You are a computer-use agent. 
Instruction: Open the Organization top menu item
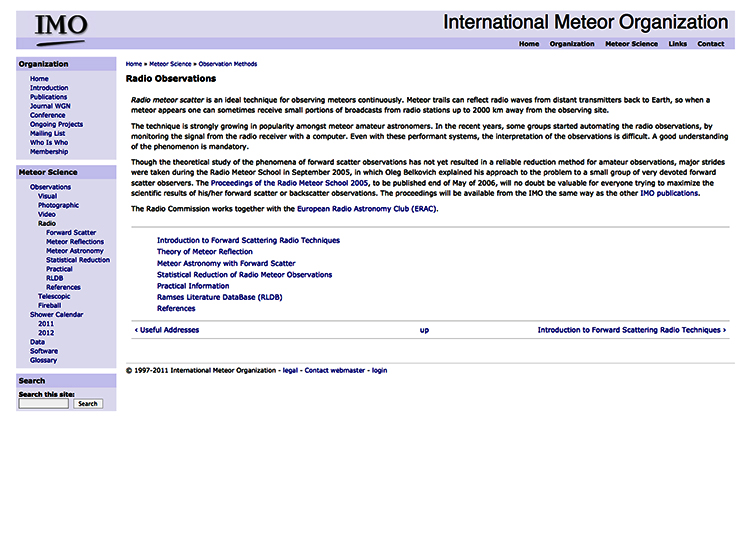pyautogui.click(x=572, y=44)
